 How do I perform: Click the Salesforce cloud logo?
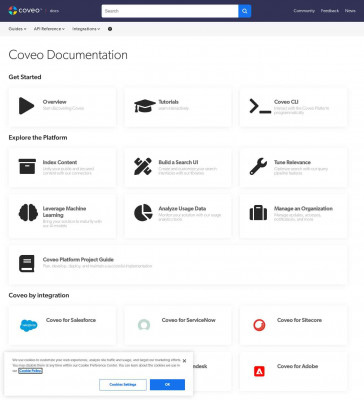29,325
